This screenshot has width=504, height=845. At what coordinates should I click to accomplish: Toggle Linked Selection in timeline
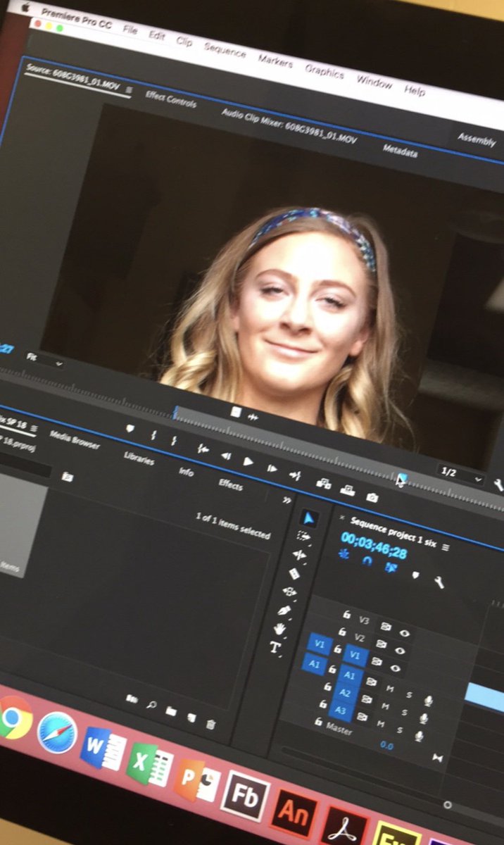point(391,568)
